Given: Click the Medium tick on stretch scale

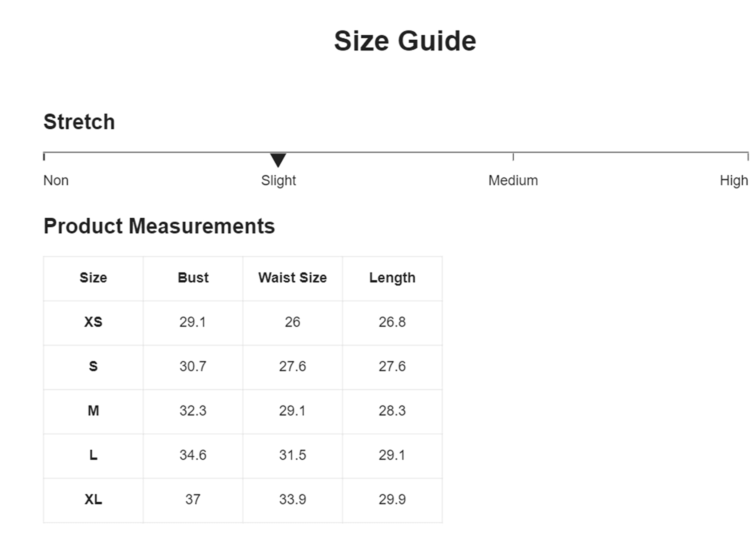Looking at the screenshot, I should [x=513, y=156].
